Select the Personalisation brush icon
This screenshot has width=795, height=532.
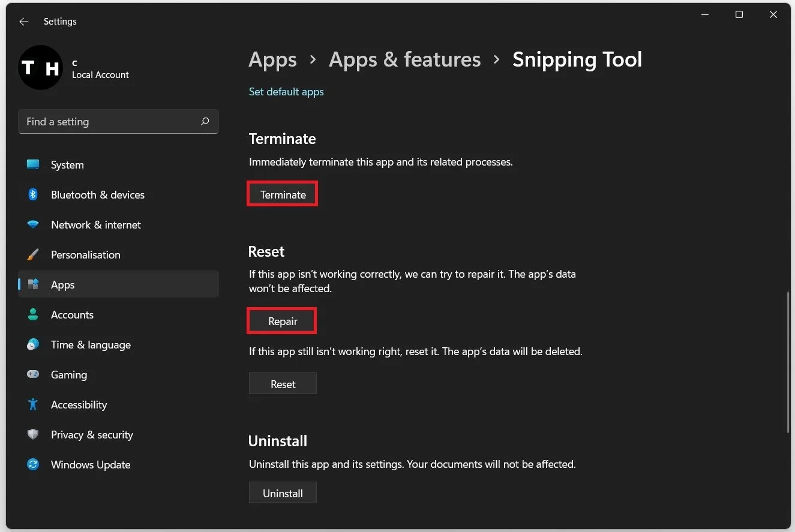tap(32, 254)
